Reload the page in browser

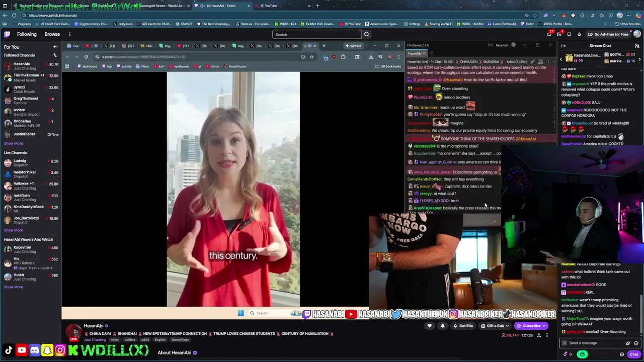coord(14,15)
